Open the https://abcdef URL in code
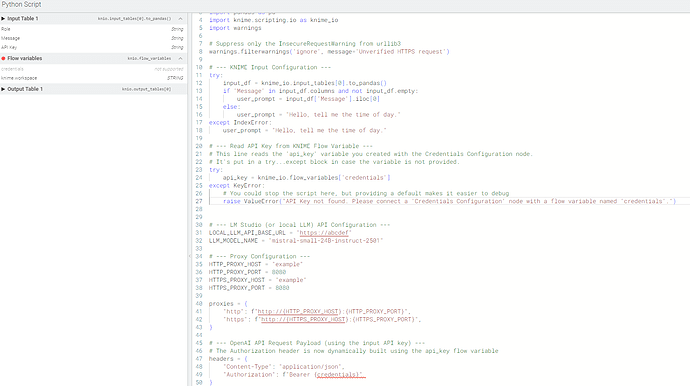The width and height of the screenshot is (690, 386). 324,233
